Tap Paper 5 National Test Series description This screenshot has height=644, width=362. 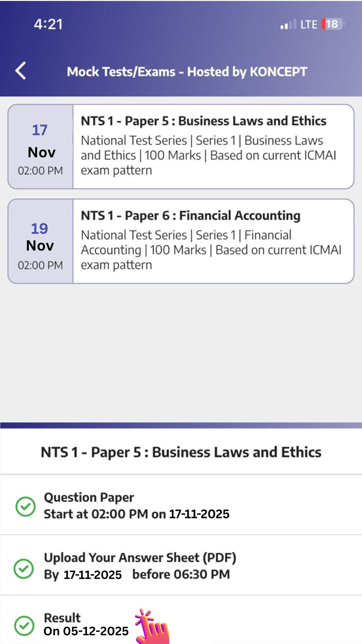208,156
